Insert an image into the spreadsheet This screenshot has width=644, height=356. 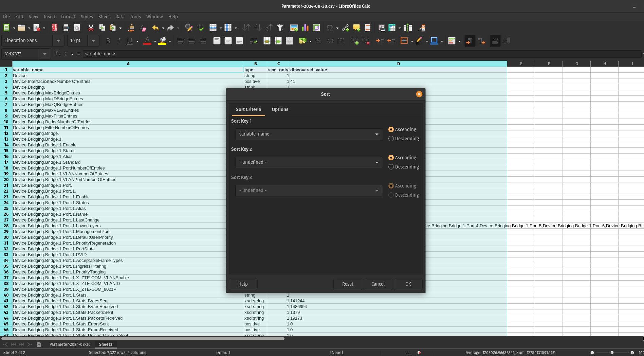(x=293, y=28)
